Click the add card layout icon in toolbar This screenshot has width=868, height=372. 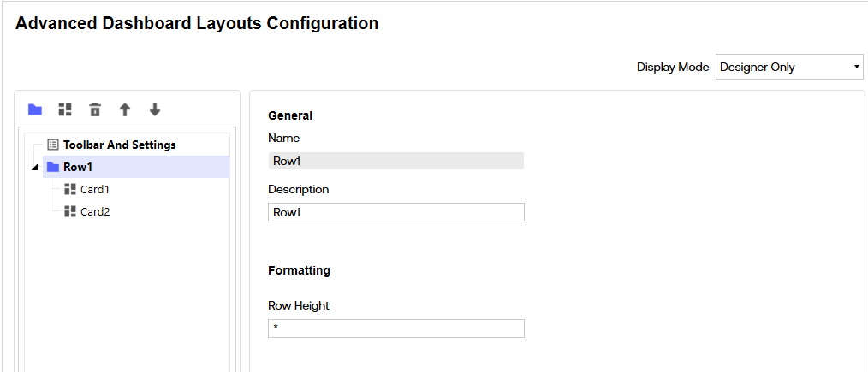(65, 109)
